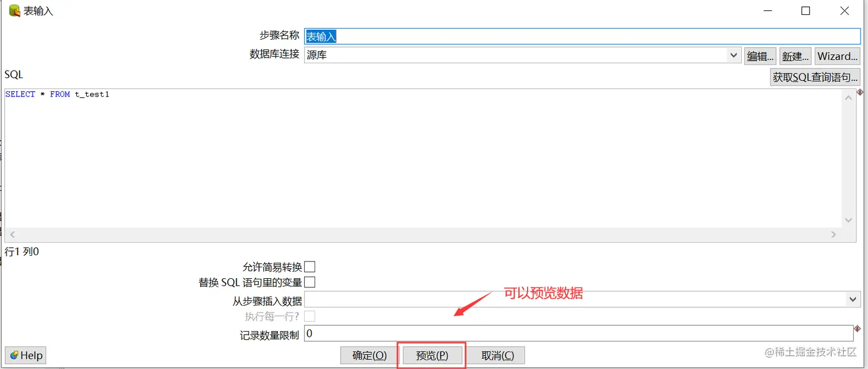Close the 表输入 dialog window
Viewport: 868px width, 369px height.
[x=844, y=11]
